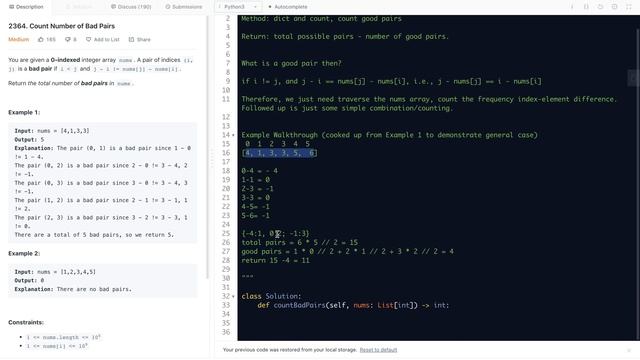Click the dictionary line '{-4:1, 0:2, -1:3}'
640x360 pixels.
coord(276,233)
